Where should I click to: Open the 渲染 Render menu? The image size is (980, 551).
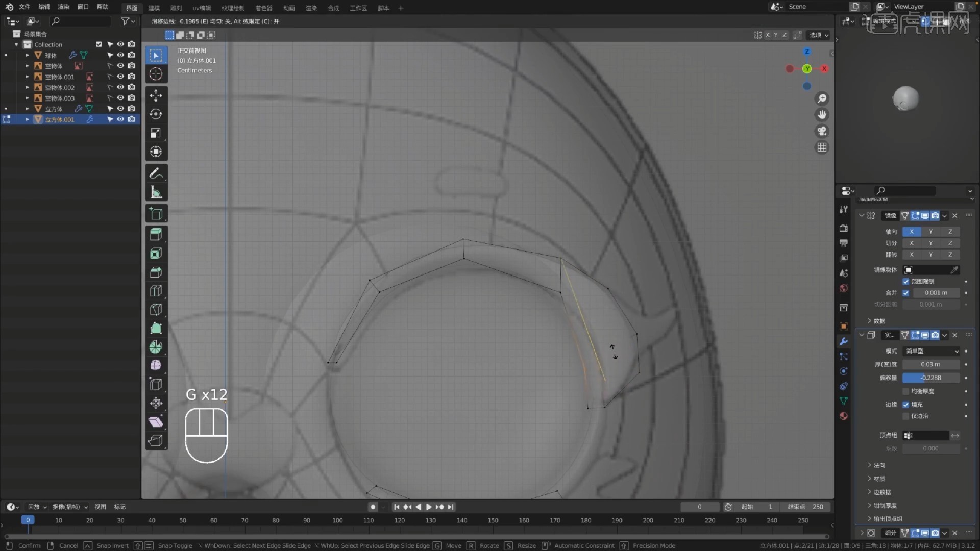64,7
